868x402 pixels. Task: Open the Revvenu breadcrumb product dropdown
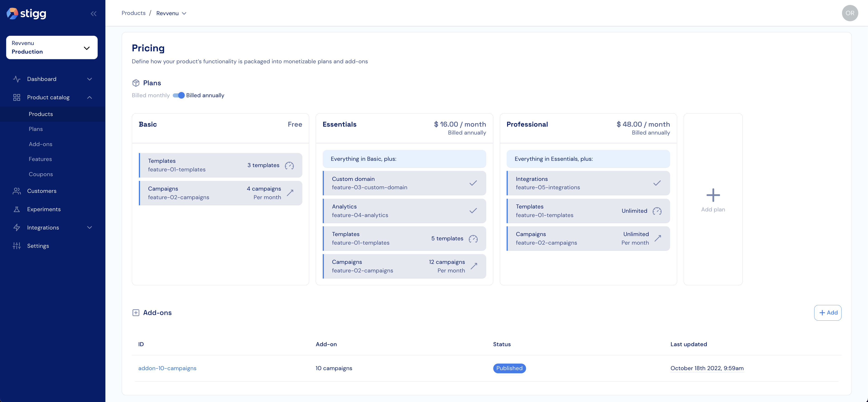pos(171,14)
